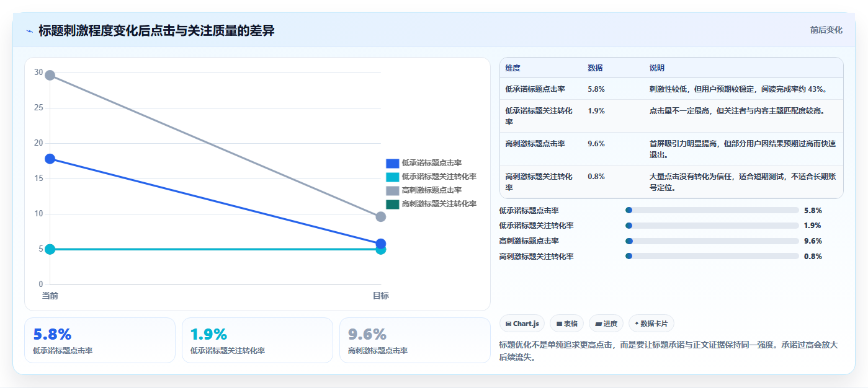Select the 高刺激标题点击率 table row name
Viewport: 868px width, 388px height.
535,144
